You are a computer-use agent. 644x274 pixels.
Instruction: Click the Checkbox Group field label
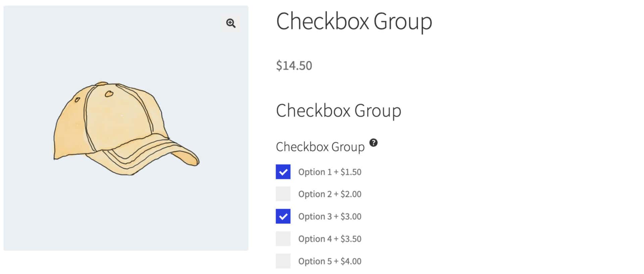point(320,147)
